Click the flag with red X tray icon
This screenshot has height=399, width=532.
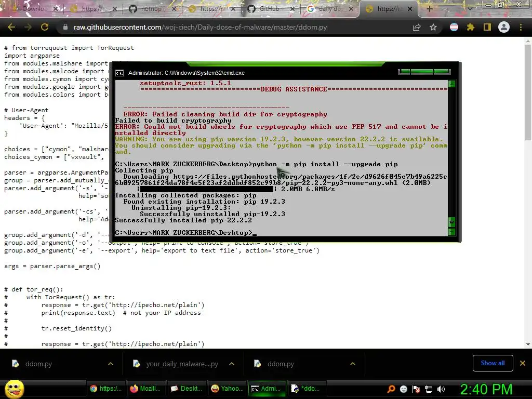416,389
